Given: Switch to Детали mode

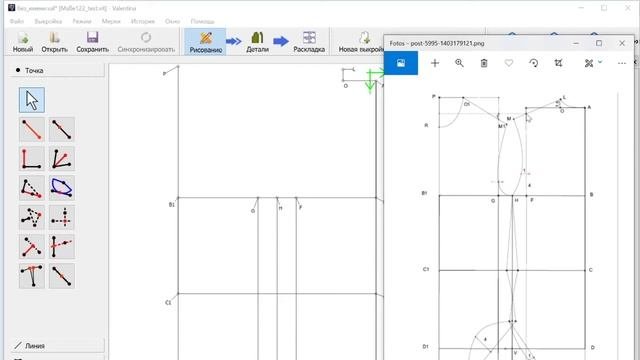Looking at the screenshot, I should (x=257, y=42).
